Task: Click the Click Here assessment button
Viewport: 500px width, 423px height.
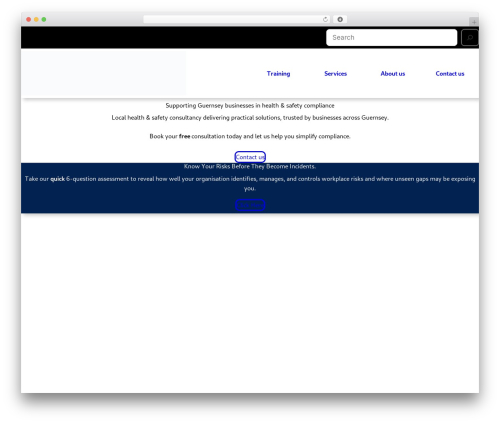Action: point(250,205)
